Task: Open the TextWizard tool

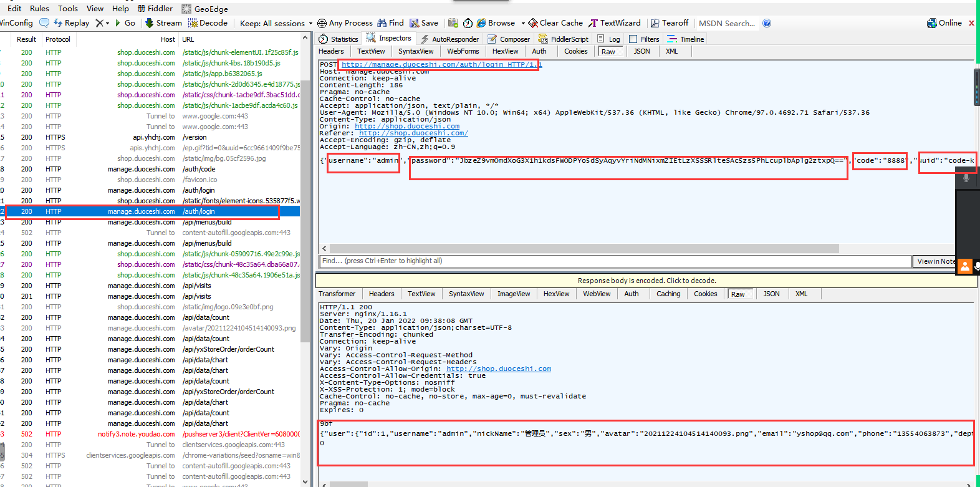Action: pos(615,23)
